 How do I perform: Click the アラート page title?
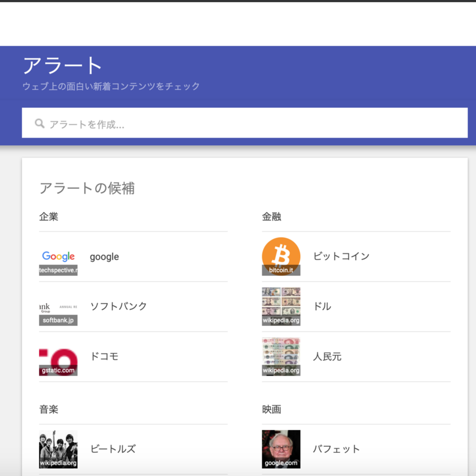[62, 64]
